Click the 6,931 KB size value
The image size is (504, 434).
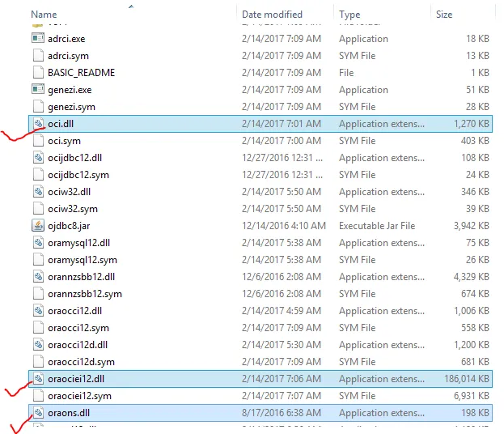472,396
